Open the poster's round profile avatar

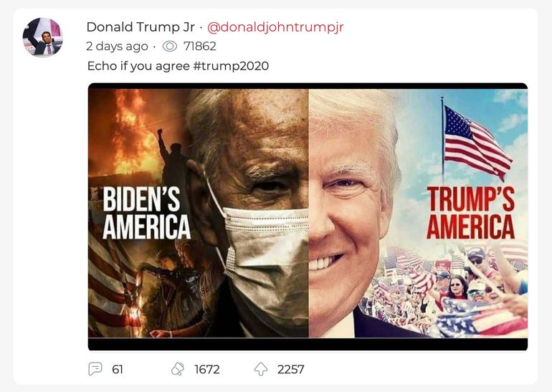coord(42,37)
